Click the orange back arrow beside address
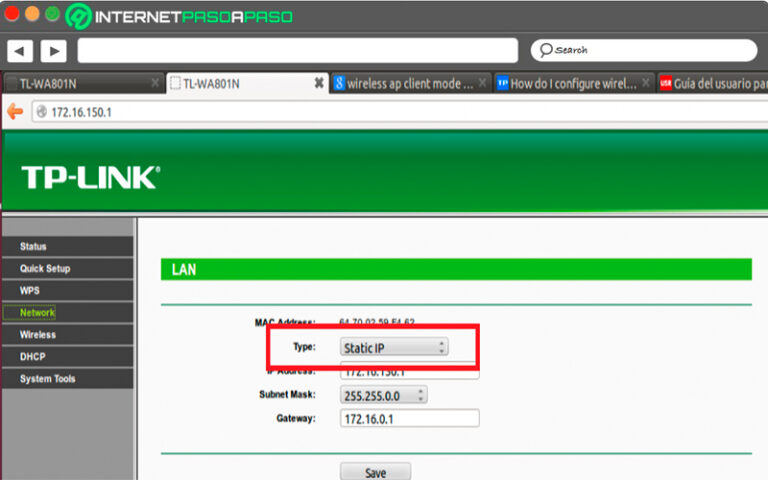 (15, 112)
